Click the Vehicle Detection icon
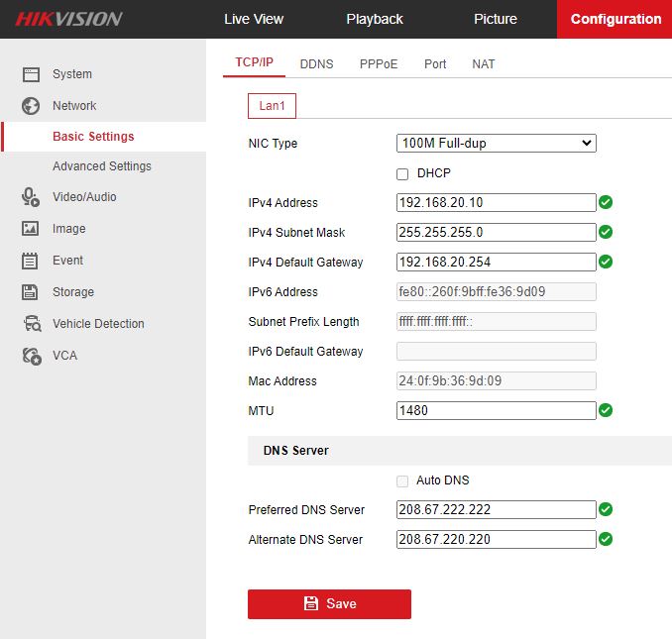The width and height of the screenshot is (672, 639). tap(32, 324)
